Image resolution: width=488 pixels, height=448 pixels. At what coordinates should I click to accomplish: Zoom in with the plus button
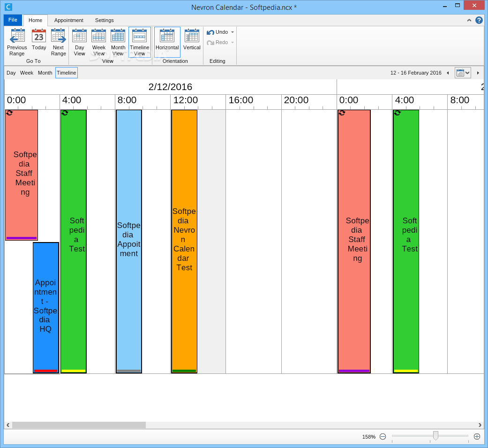click(477, 437)
